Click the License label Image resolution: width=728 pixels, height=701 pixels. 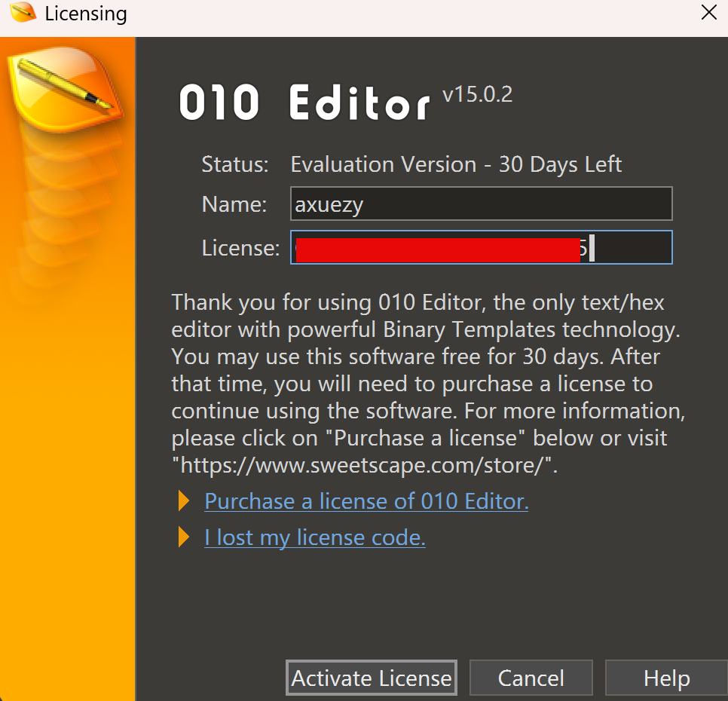click(x=240, y=247)
